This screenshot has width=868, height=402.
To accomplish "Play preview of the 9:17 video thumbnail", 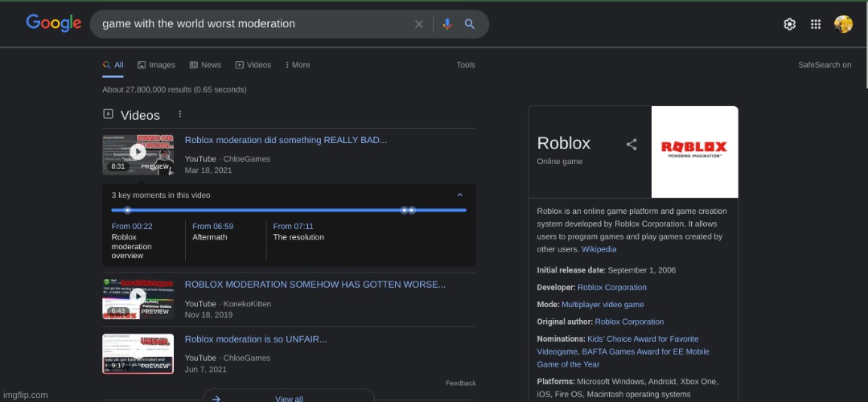I will (138, 353).
